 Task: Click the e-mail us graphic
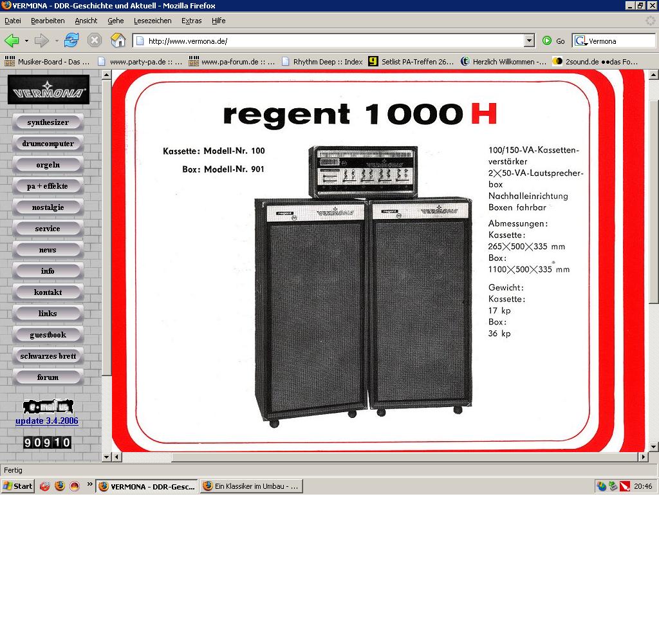[48, 406]
